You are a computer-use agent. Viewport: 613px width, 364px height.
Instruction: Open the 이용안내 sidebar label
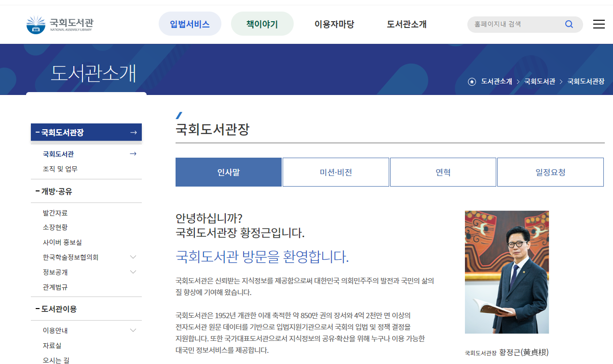55,331
